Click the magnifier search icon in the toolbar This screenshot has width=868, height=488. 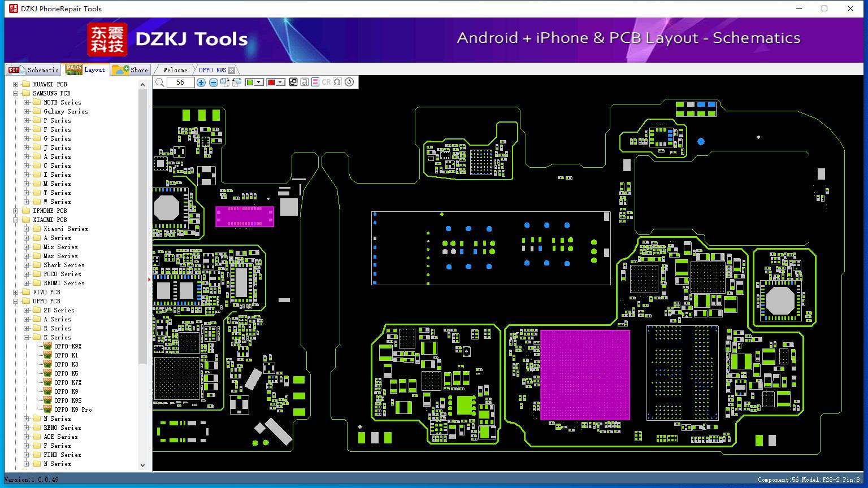click(x=160, y=82)
